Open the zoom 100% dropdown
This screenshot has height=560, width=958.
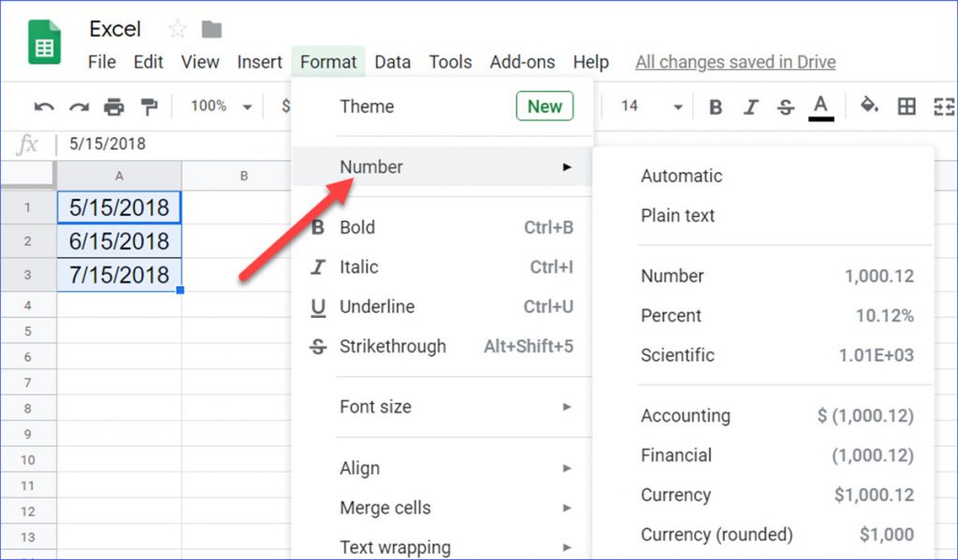point(221,107)
